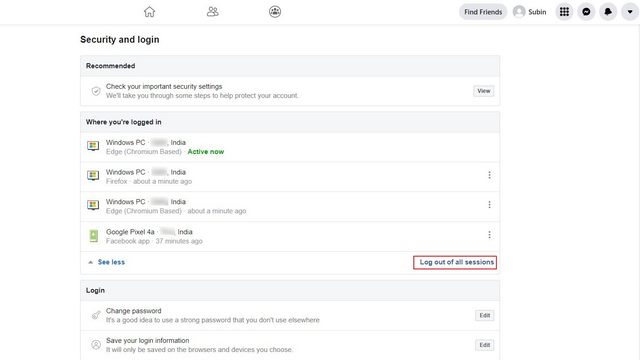This screenshot has width=640, height=360.
Task: Click the 'Security and login' heading
Action: (120, 40)
